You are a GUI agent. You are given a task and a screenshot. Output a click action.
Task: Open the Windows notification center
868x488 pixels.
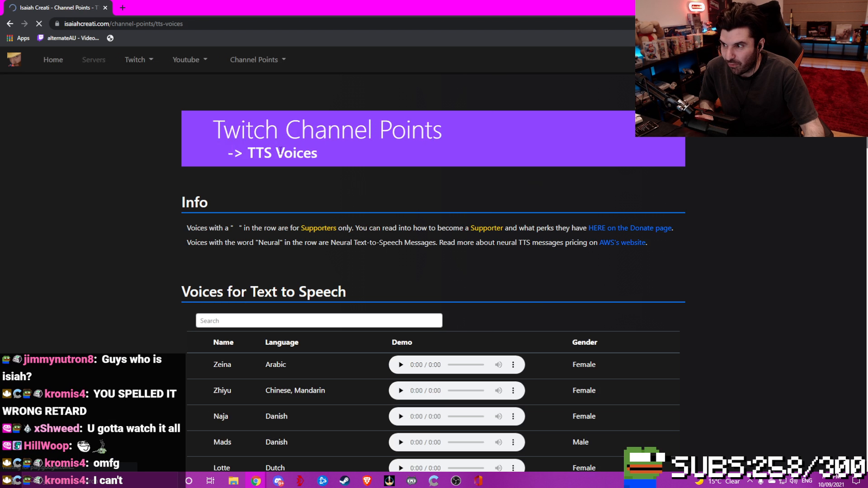pos(857,481)
